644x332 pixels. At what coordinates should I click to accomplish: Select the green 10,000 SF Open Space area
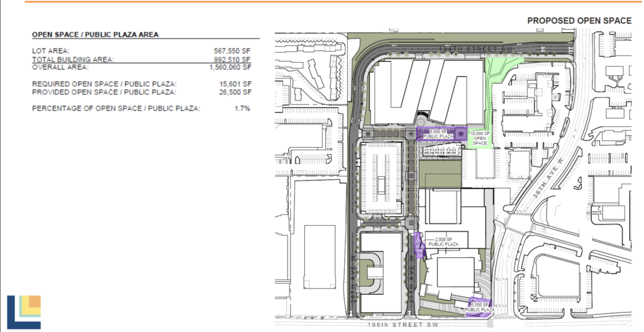(480, 138)
